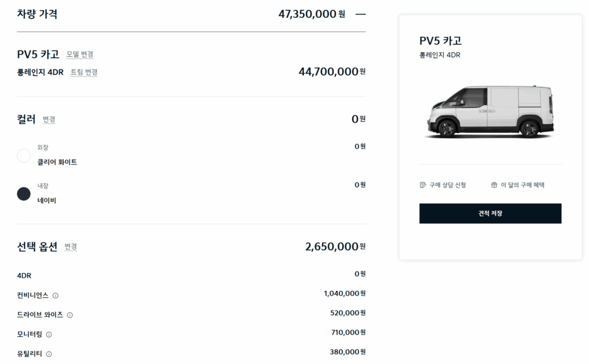Image resolution: width=589 pixels, height=364 pixels.
Task: Click info icon next to 유틸리티
Action: coord(49,354)
